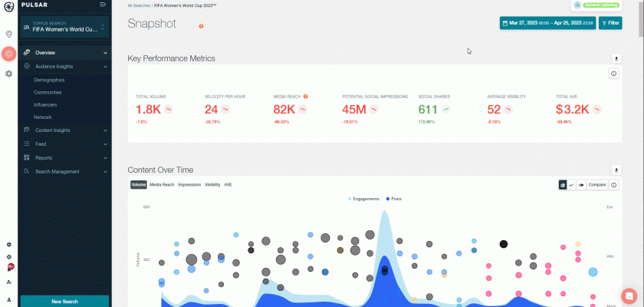Viewport: 644px width, 307px height.
Task: Open the date range picker
Action: click(x=547, y=23)
